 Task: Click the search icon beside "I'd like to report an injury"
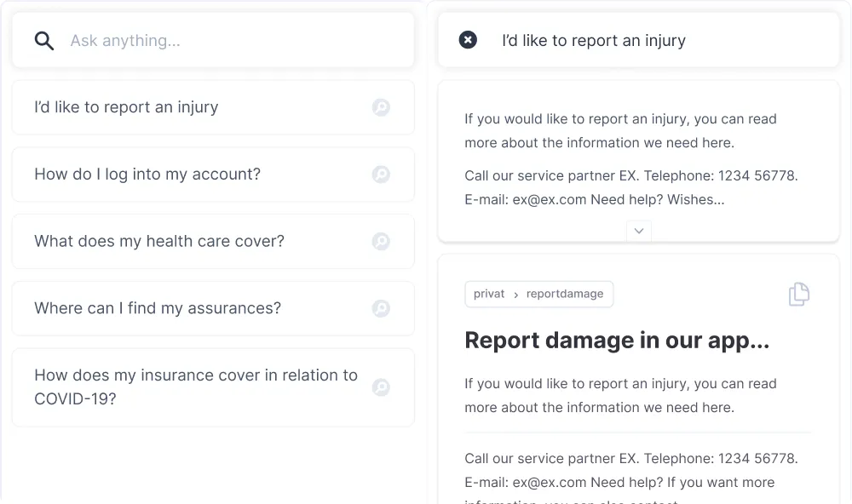tap(381, 107)
